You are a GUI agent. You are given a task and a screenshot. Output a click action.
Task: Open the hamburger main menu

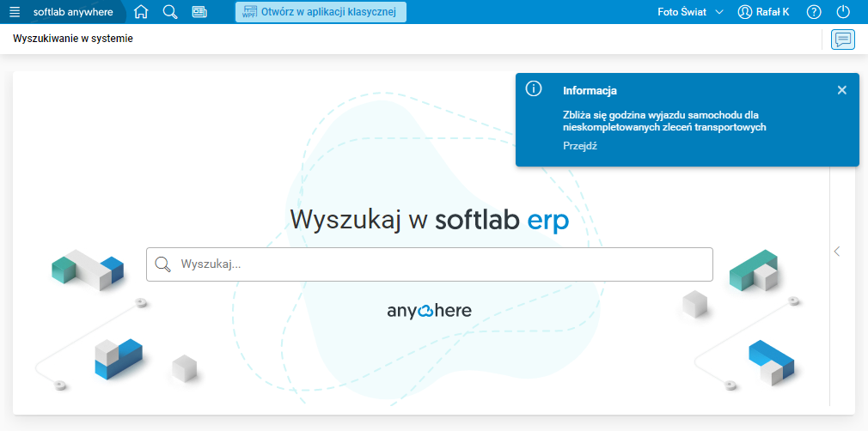15,12
